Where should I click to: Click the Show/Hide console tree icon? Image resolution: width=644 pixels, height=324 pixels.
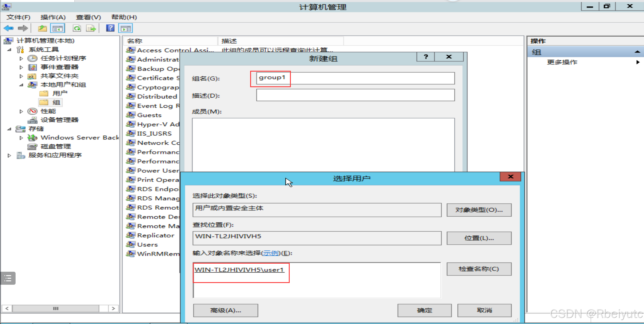point(57,28)
